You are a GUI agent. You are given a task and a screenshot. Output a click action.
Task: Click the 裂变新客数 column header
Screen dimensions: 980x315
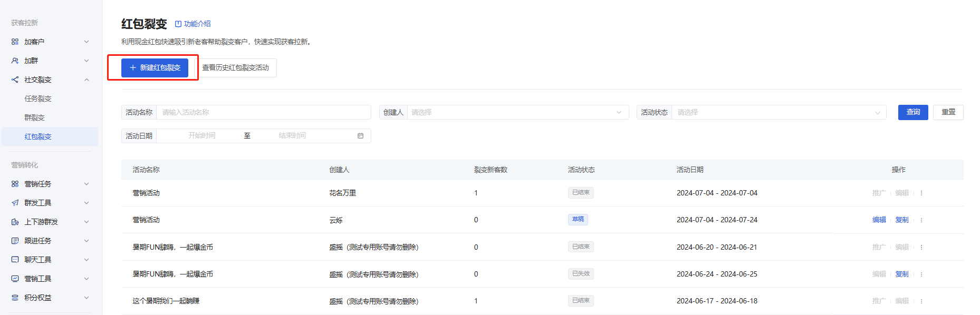(x=491, y=170)
